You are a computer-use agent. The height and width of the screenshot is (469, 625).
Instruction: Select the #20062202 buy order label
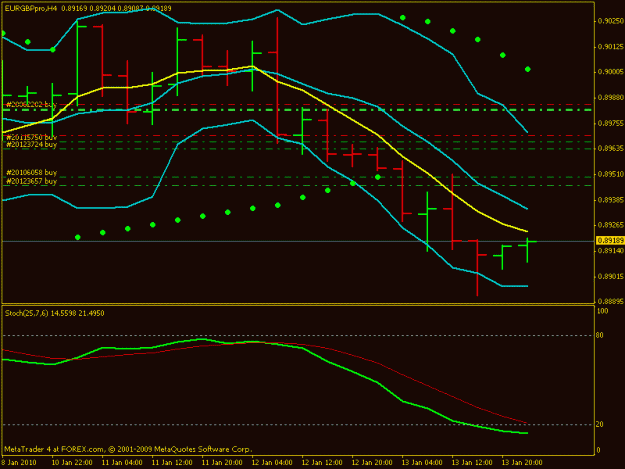click(x=31, y=104)
